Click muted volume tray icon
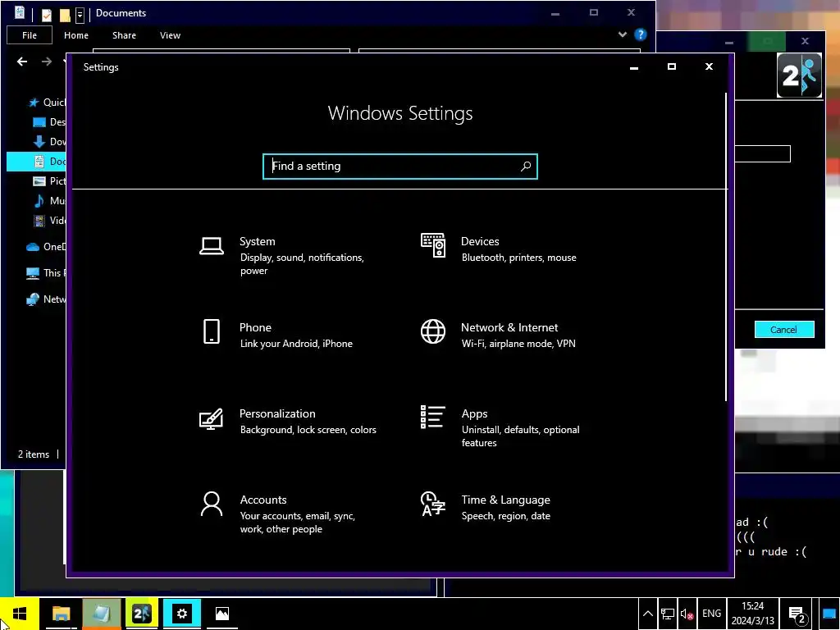This screenshot has width=840, height=630. (687, 614)
